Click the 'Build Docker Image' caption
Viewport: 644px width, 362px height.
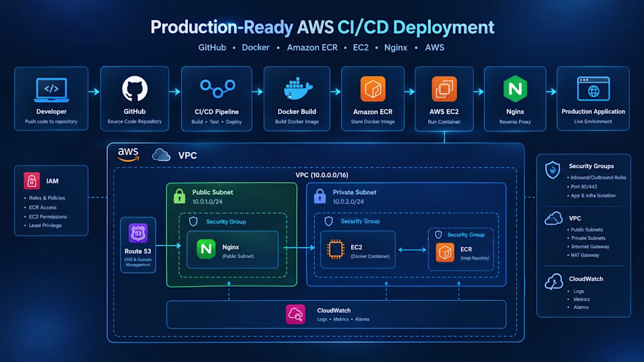[x=297, y=122]
